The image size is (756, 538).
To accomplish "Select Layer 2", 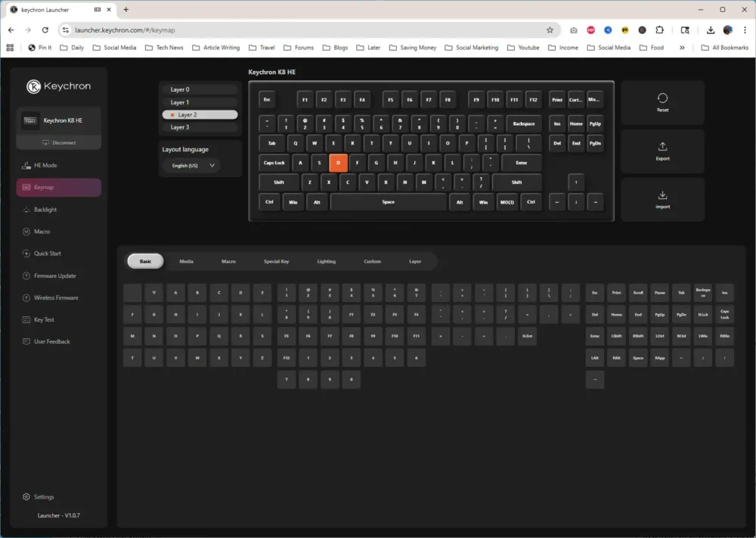I will point(200,115).
